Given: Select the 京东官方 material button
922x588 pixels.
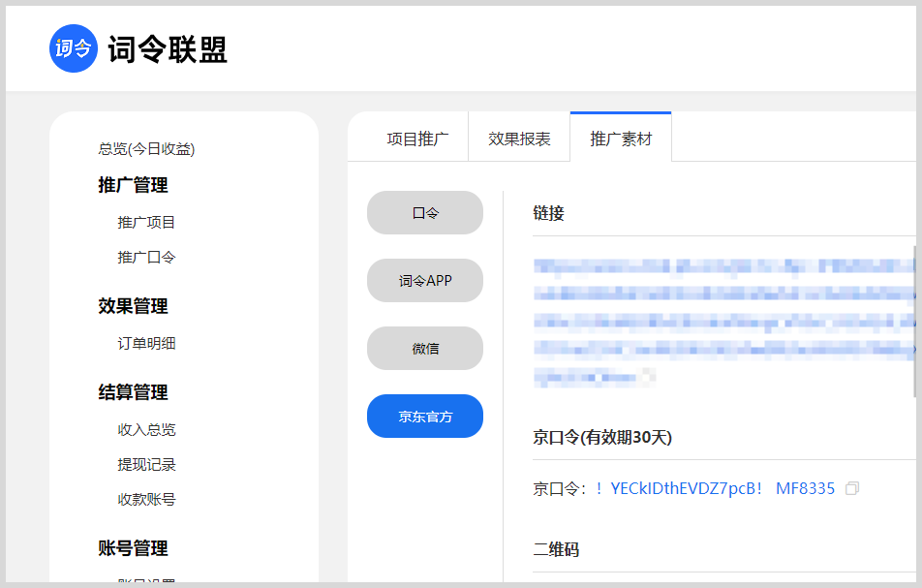Looking at the screenshot, I should point(424,416).
